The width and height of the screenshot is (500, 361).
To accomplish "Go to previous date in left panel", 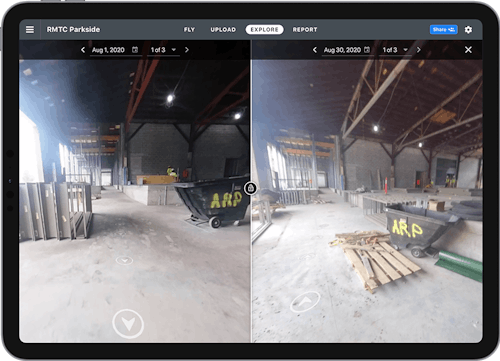I will pyautogui.click(x=83, y=50).
